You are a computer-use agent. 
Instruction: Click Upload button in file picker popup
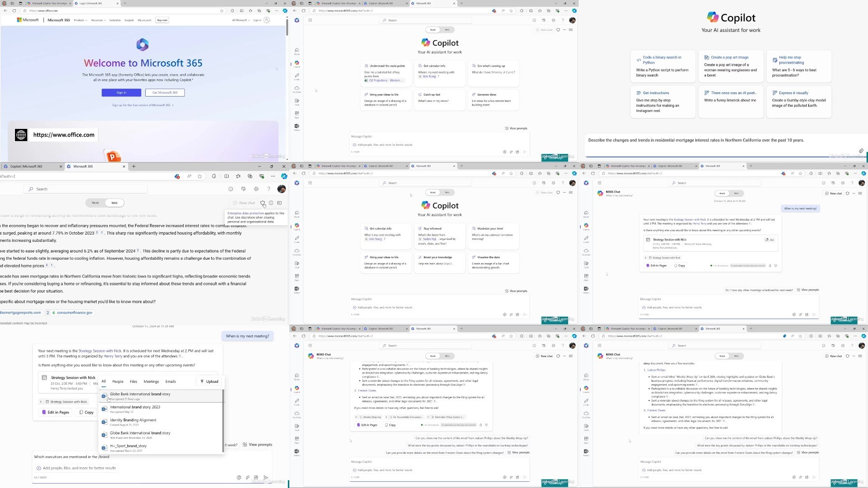click(x=209, y=382)
